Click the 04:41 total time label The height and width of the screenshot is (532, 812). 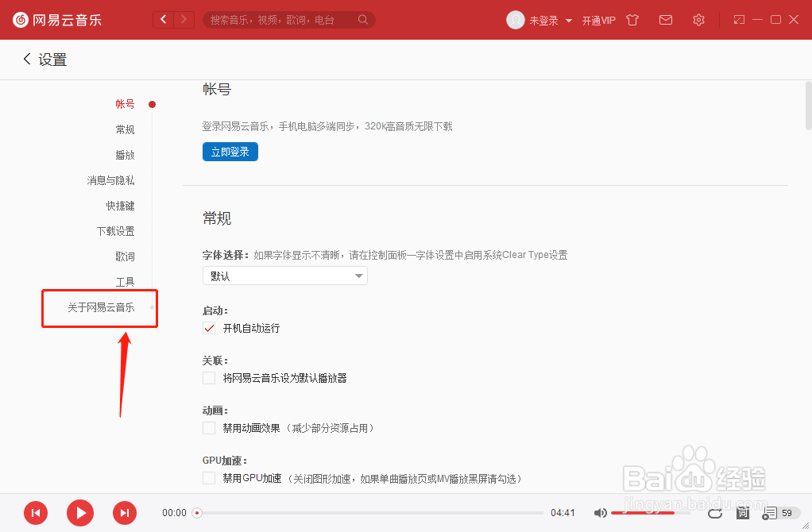pyautogui.click(x=563, y=513)
